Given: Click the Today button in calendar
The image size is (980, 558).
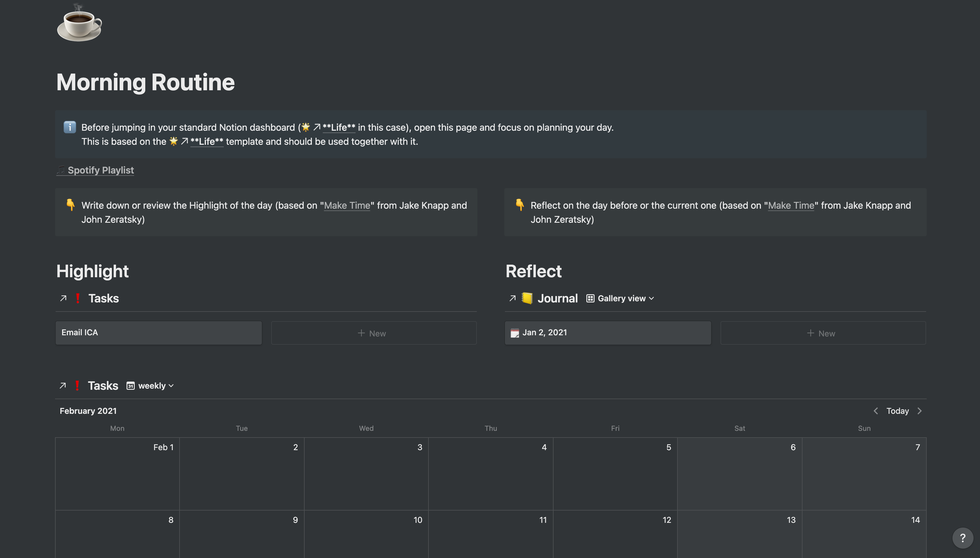Looking at the screenshot, I should click(x=897, y=411).
